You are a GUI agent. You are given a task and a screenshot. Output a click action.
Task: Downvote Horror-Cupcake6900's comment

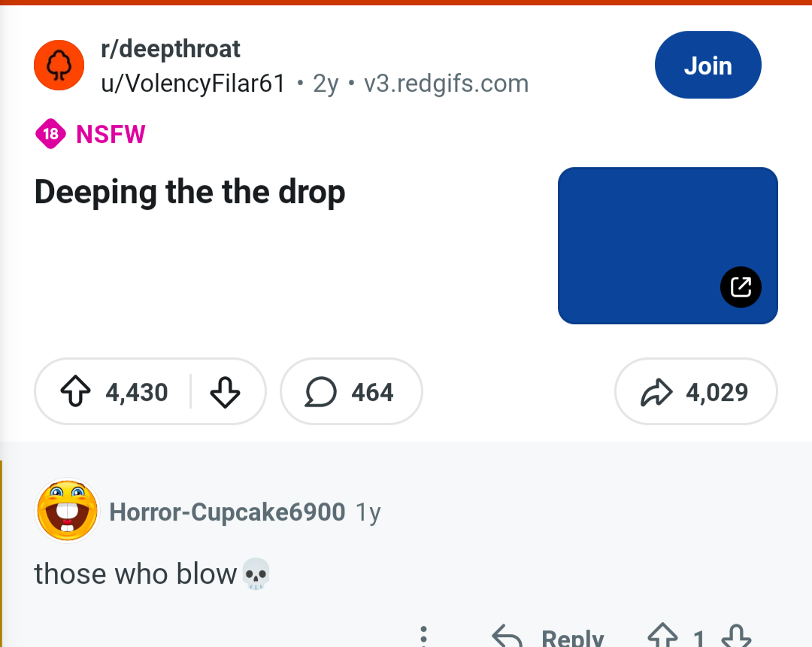pyautogui.click(x=735, y=638)
